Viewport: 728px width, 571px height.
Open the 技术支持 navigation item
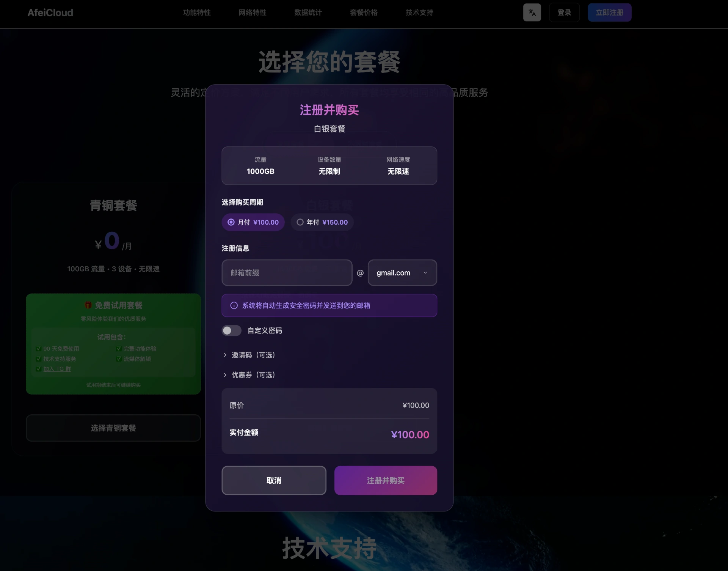[x=419, y=13]
